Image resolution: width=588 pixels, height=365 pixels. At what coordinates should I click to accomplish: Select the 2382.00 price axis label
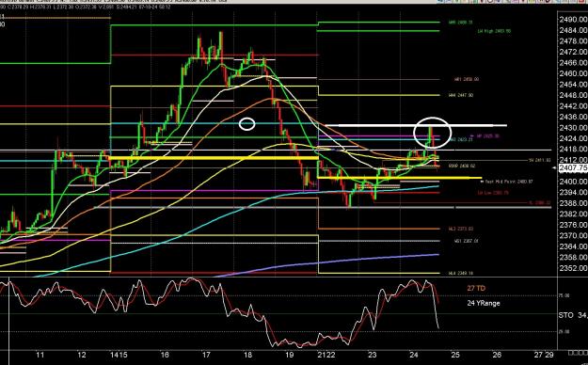click(573, 214)
